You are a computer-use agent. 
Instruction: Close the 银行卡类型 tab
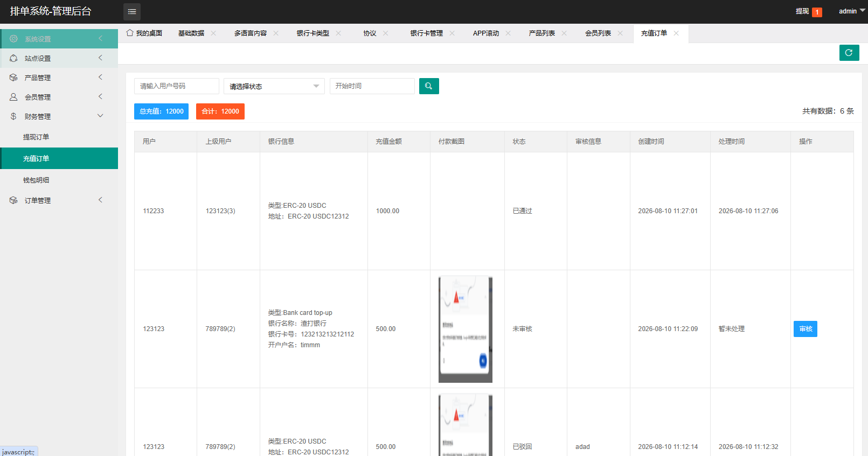[x=338, y=33]
